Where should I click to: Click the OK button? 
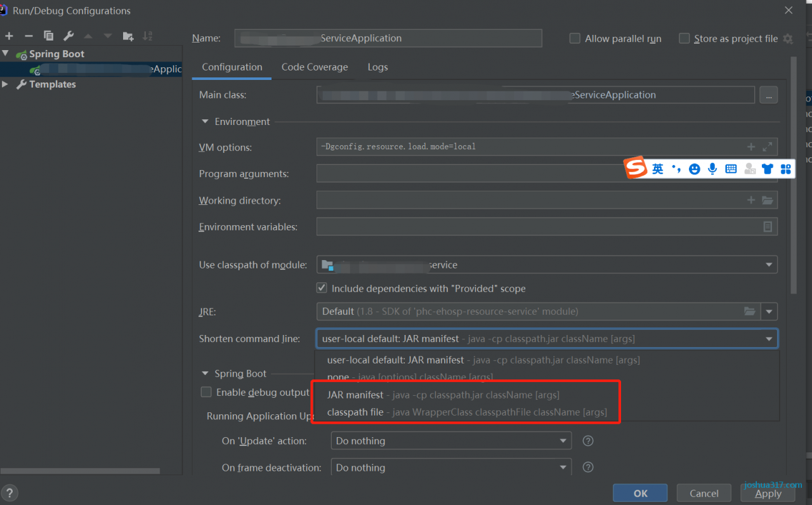coord(640,493)
